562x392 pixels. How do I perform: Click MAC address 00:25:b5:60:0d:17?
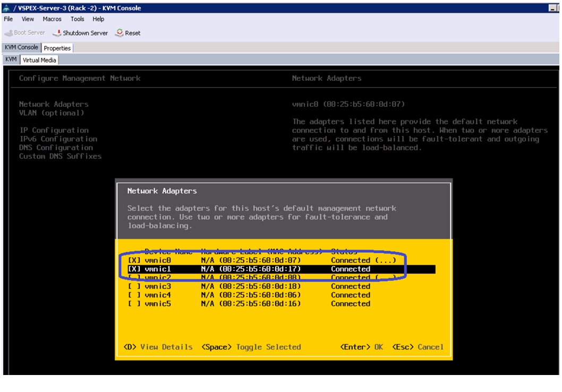(260, 269)
